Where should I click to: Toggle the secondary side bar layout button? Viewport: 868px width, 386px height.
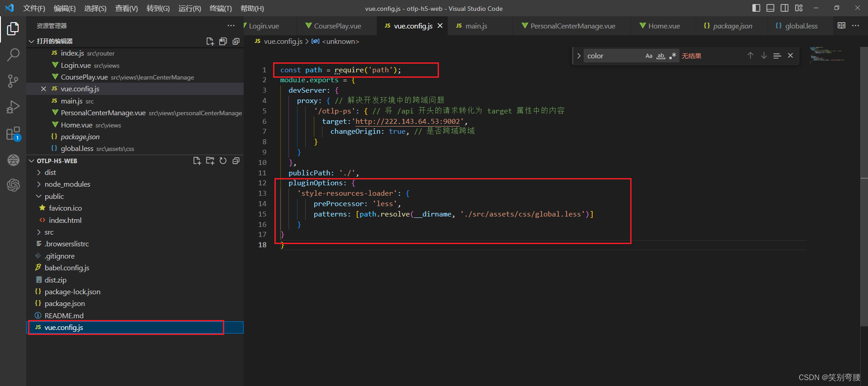[784, 8]
